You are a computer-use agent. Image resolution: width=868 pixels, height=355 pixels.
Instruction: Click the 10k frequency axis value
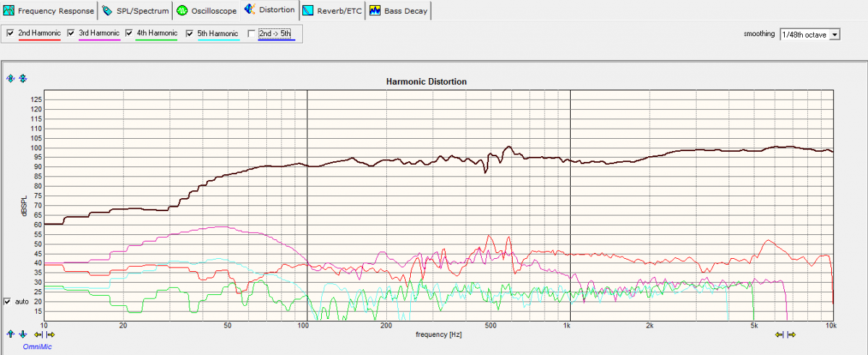click(x=831, y=326)
